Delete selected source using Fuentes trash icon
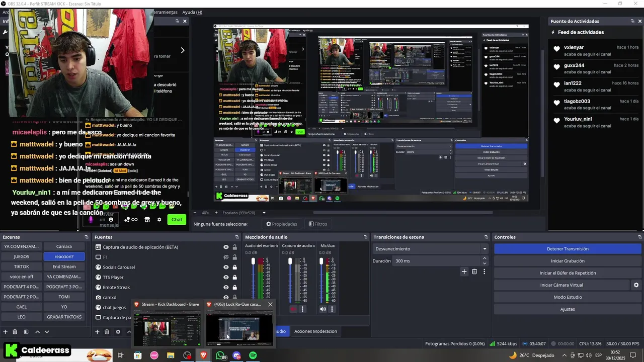Viewport: 644px width, 362px height. click(x=107, y=332)
